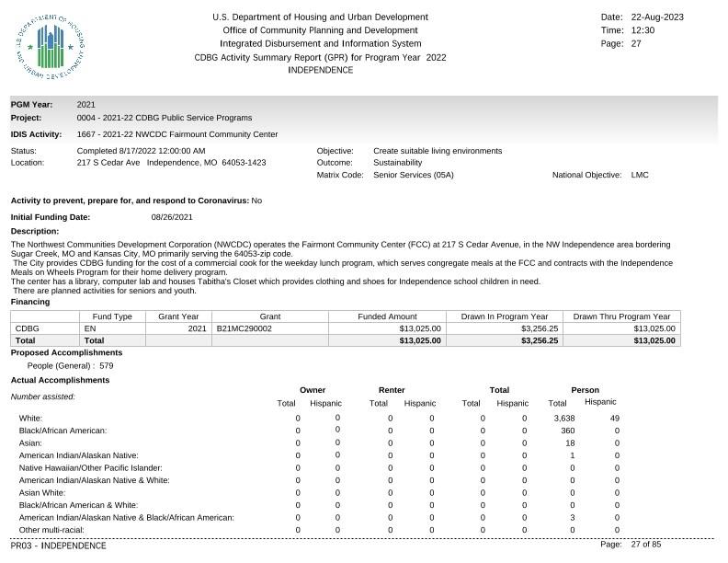Select PGM Year value 2021
This screenshot has width=728, height=563.
(85, 105)
